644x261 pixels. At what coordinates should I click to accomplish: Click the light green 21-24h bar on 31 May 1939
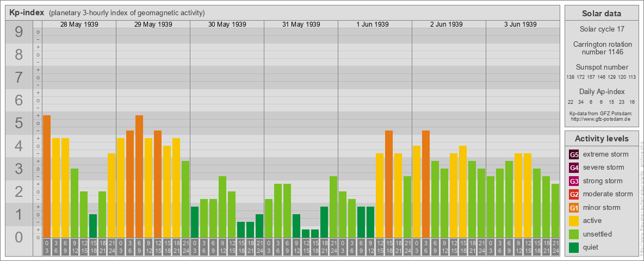tap(333, 207)
